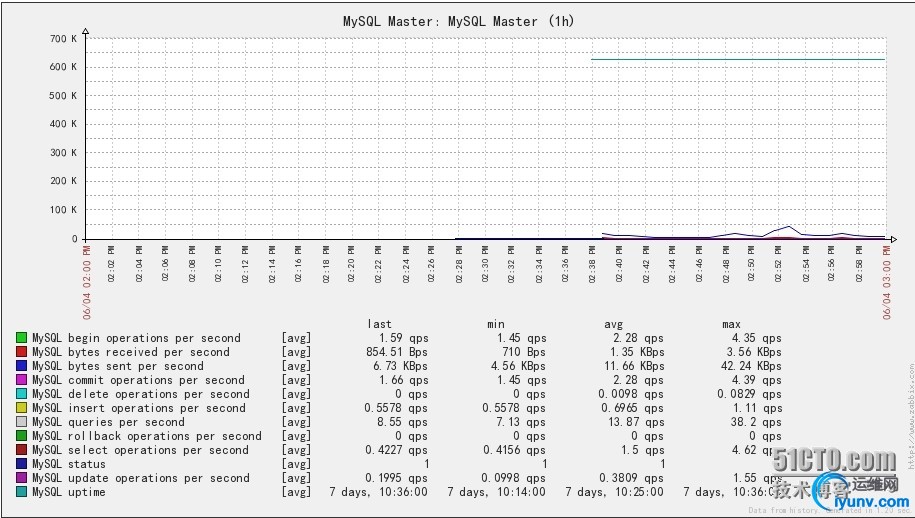Click the max value '38.2 qps'
915x518 pixels.
[x=756, y=422]
